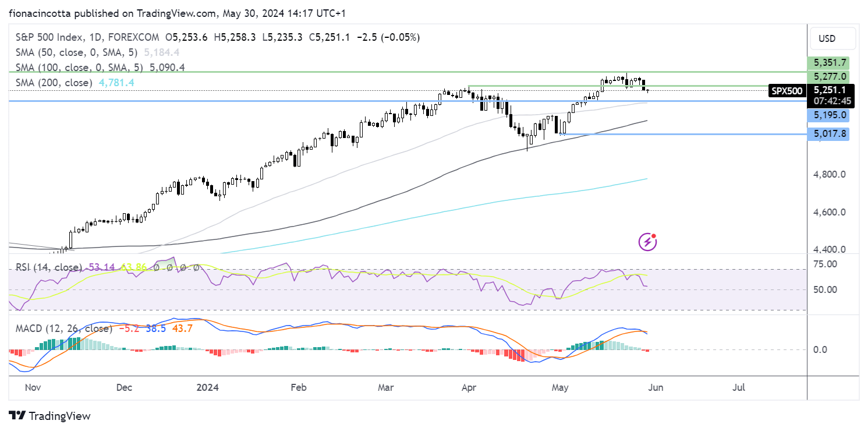Select the SMA 200 indicator legend
868x431 pixels.
54,83
